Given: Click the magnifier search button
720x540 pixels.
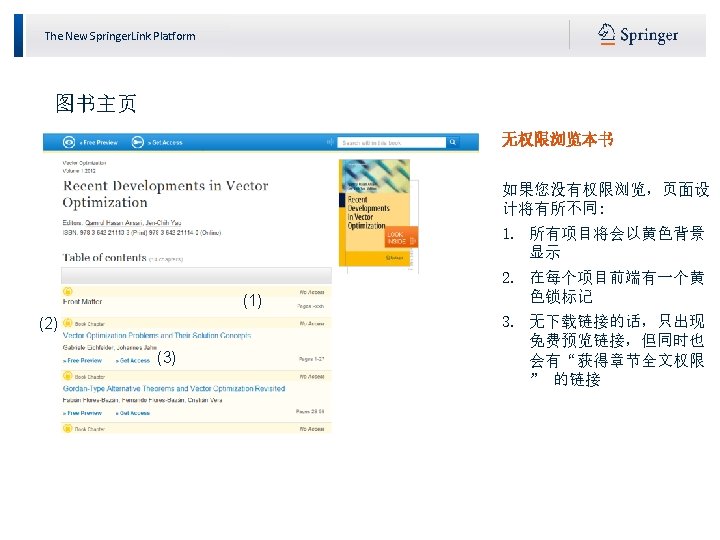Looking at the screenshot, I should 453,142.
